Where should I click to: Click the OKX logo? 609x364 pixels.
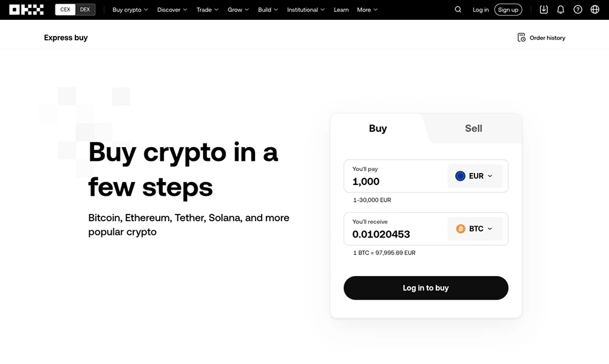pos(27,10)
